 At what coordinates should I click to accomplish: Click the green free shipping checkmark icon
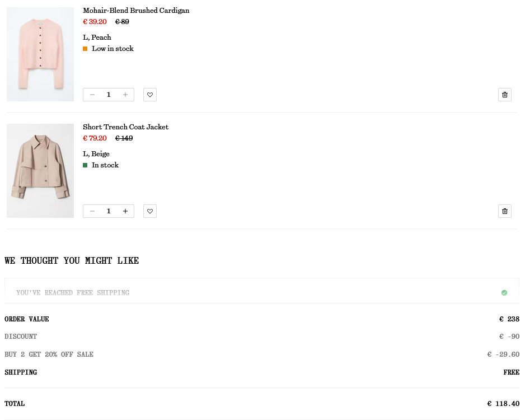[504, 293]
